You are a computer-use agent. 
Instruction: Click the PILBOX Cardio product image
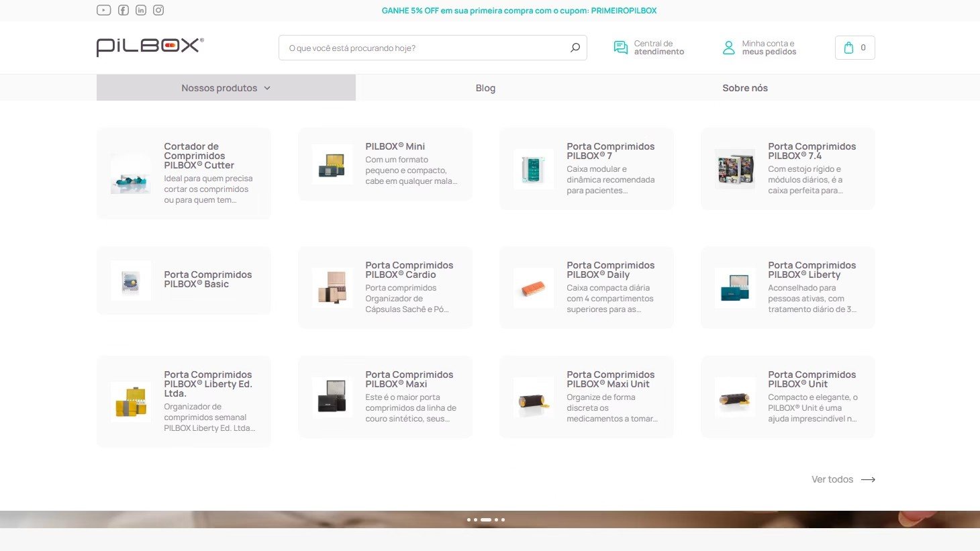(x=332, y=287)
